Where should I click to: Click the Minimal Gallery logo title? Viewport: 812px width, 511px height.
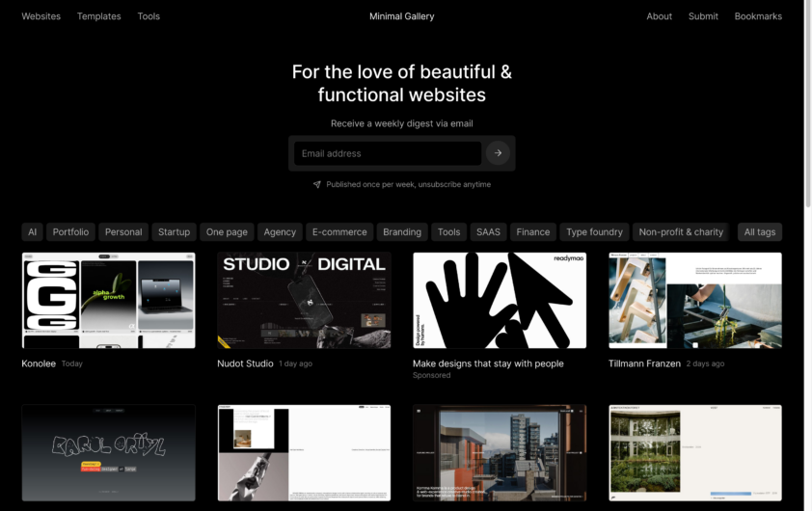(x=402, y=16)
